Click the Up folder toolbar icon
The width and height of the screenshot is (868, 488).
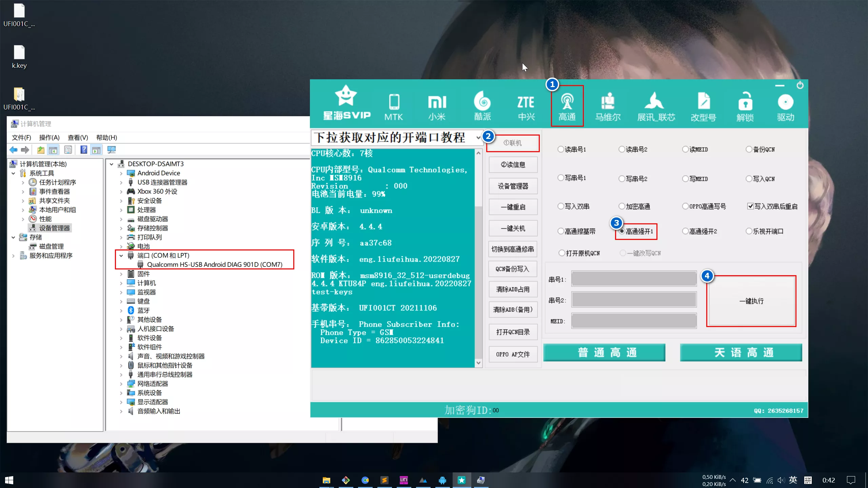point(41,150)
